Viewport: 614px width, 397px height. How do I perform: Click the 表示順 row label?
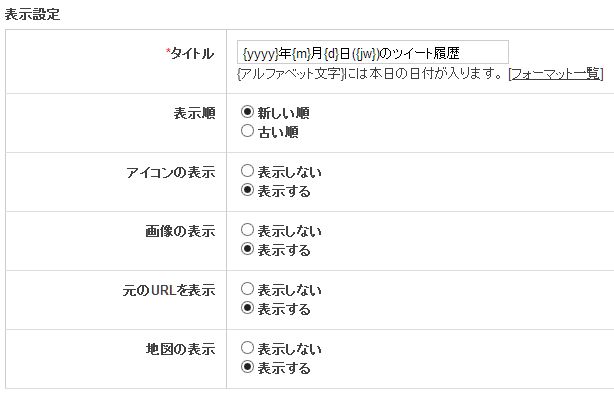(194, 113)
